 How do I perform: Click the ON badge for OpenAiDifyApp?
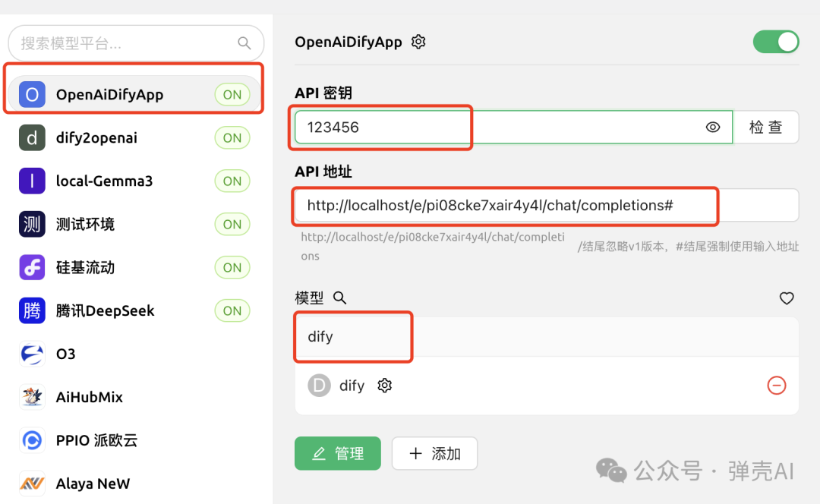[232, 95]
